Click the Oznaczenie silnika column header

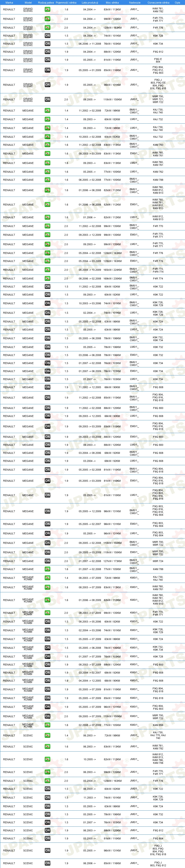tap(158, 2)
